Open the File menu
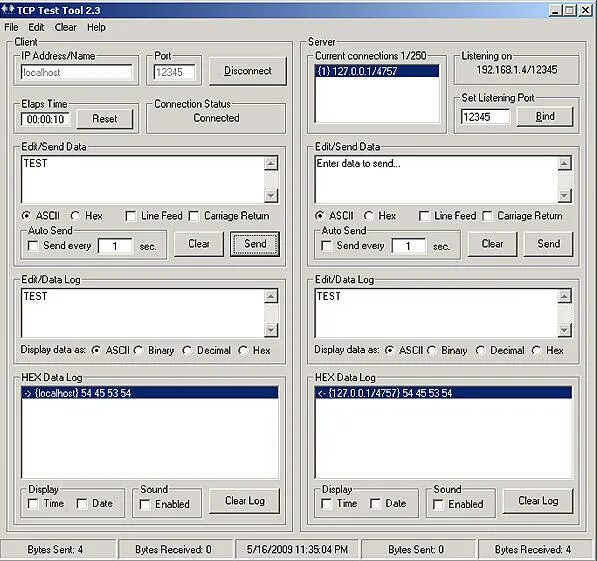The height and width of the screenshot is (561, 597). (x=11, y=27)
